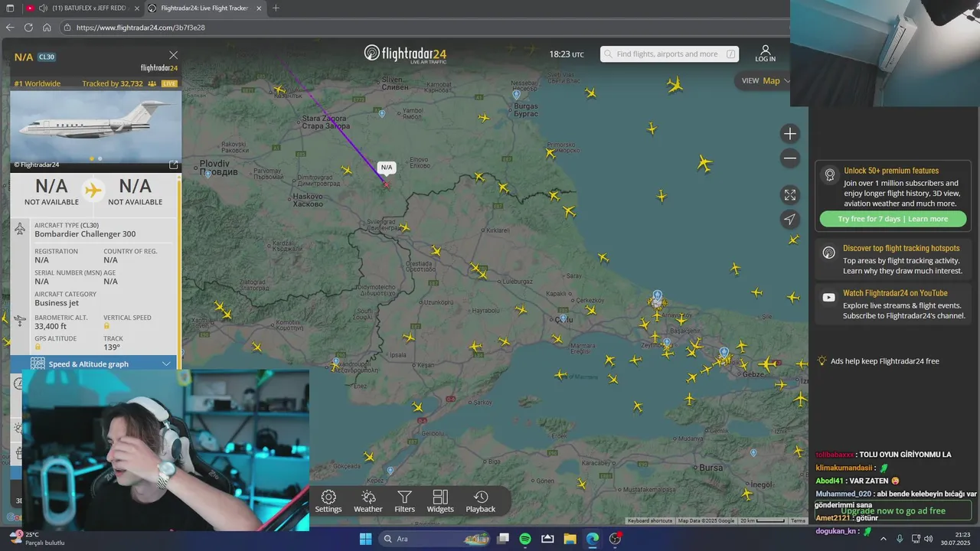Viewport: 980px width, 551px height.
Task: Open Microsoft Edge from taskbar
Action: point(593,539)
